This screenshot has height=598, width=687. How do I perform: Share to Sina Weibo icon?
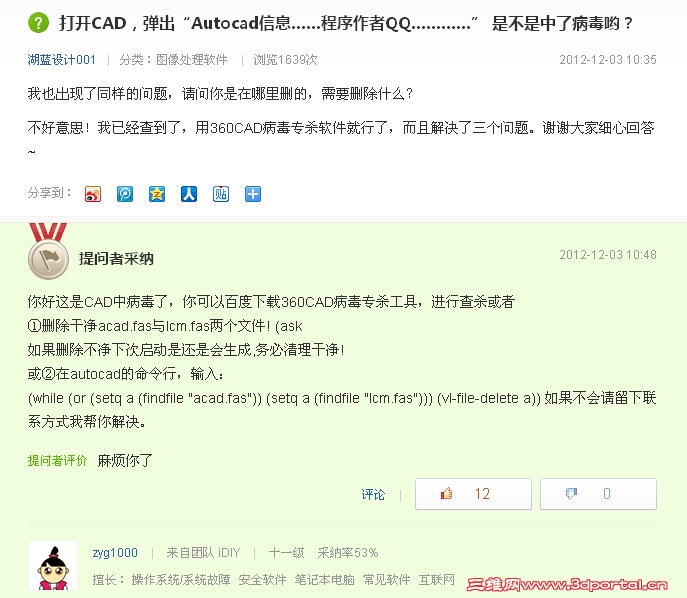93,194
